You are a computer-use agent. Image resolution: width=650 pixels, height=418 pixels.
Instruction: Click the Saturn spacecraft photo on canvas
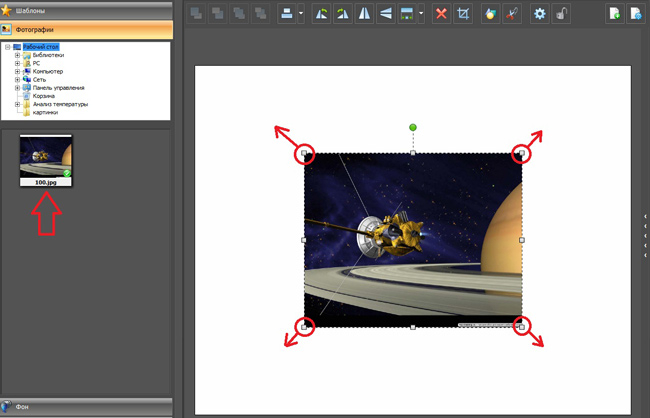(x=413, y=240)
